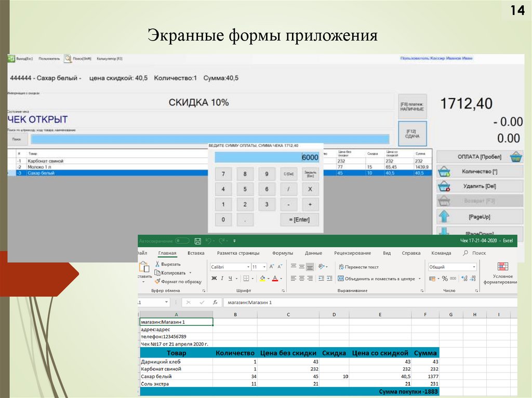Click the Копировать command
The width and height of the screenshot is (532, 398).
click(x=170, y=272)
